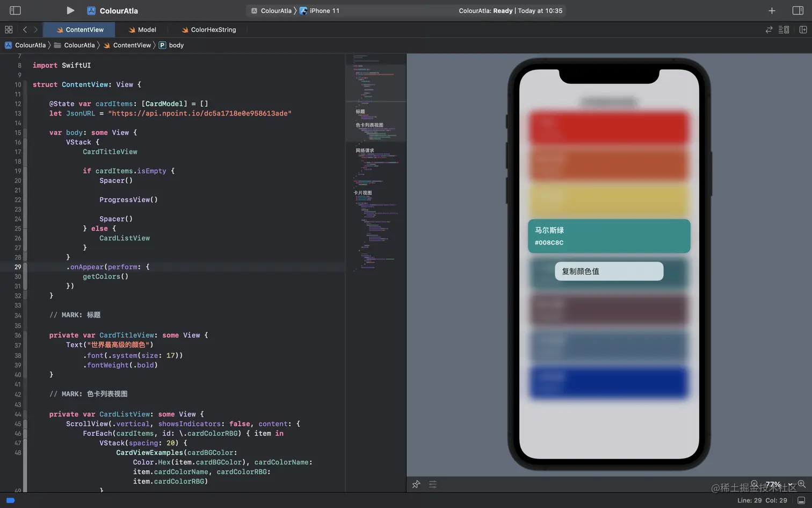The height and width of the screenshot is (508, 812).
Task: Click the review changes arrows icon
Action: (x=769, y=30)
